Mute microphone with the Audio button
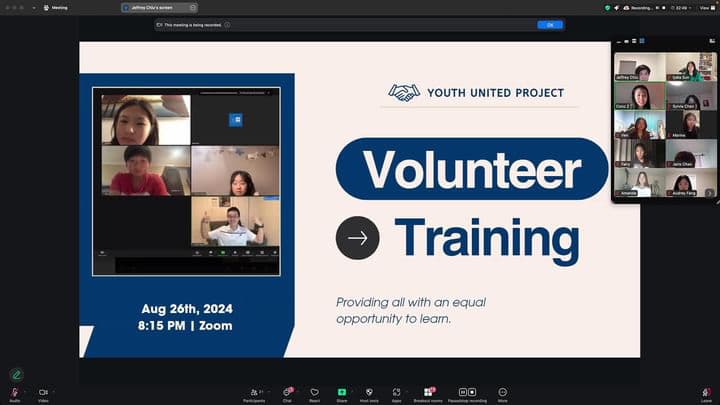Screen dimensions: 720x405 click(x=14, y=392)
